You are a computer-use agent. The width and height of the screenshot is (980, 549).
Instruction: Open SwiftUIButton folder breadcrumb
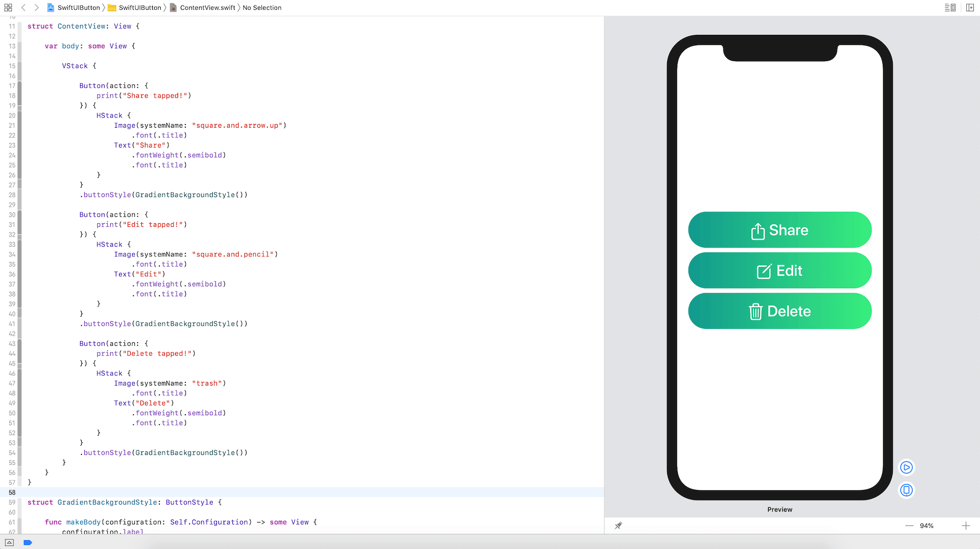135,8
